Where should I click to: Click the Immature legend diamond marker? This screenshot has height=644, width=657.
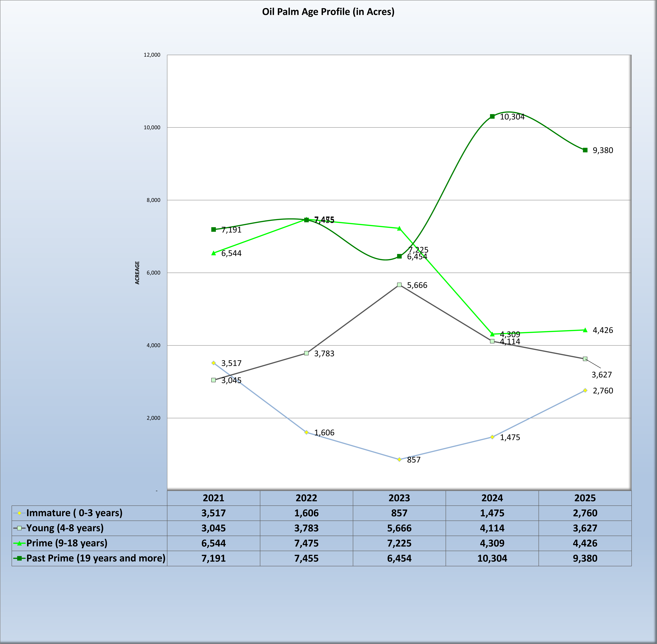pyautogui.click(x=19, y=513)
